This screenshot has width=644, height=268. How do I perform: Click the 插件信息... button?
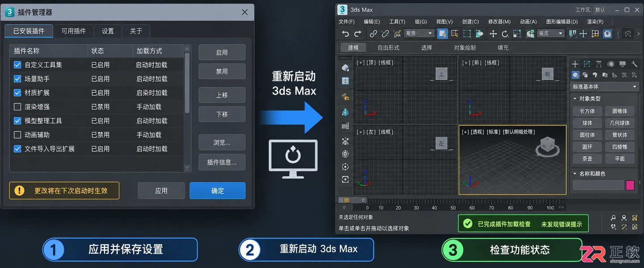[222, 162]
